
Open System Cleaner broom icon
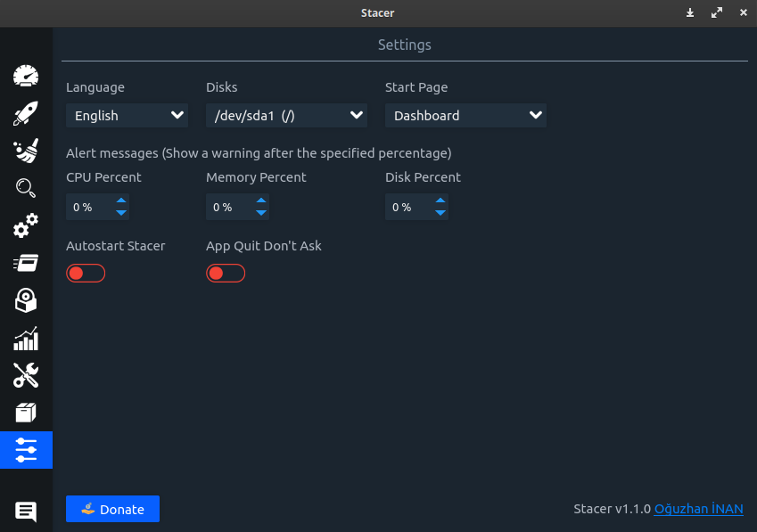tap(26, 151)
